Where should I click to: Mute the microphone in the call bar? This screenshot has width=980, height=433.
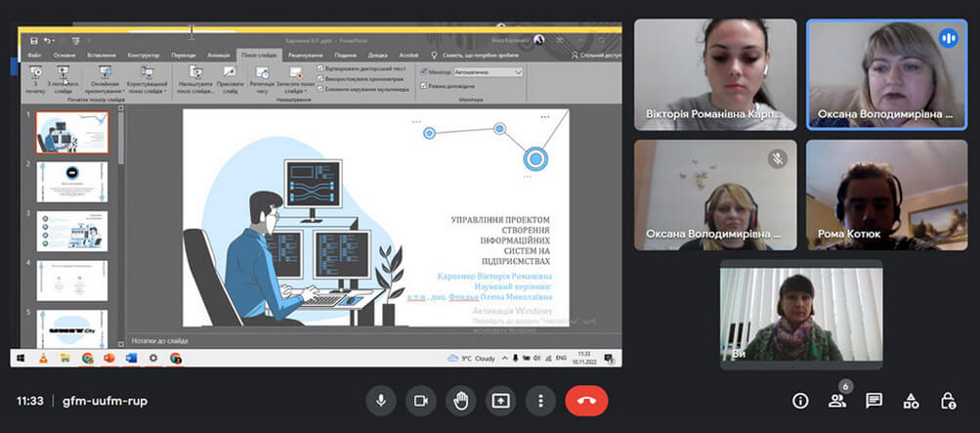(381, 401)
